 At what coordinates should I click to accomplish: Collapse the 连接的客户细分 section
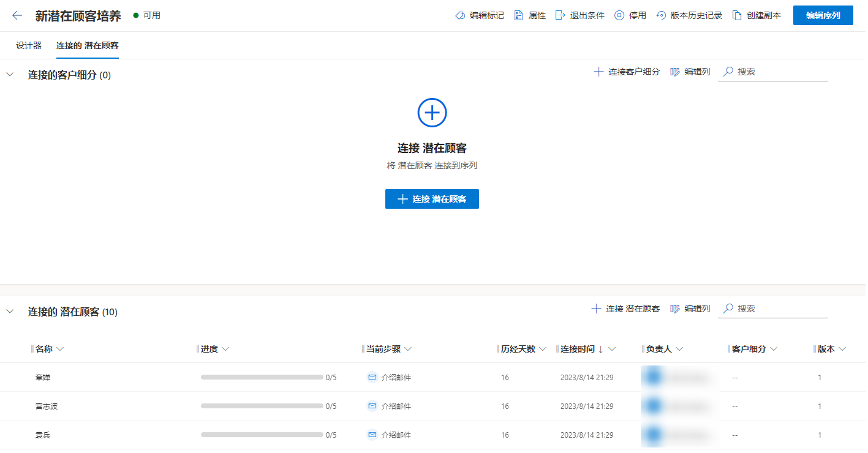(10, 75)
